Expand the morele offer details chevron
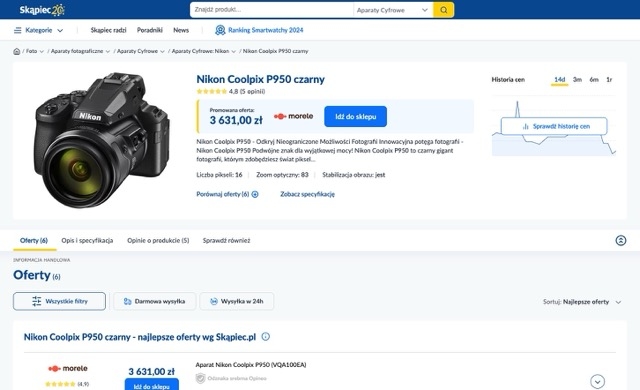 point(597,382)
